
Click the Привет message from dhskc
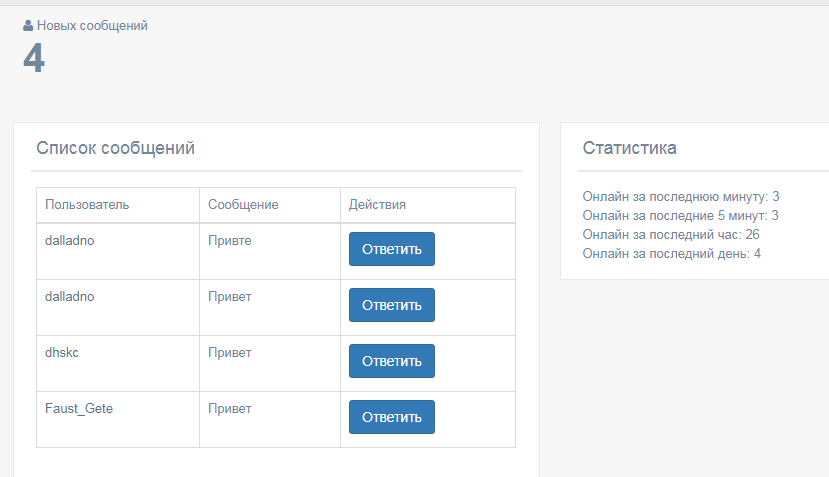pyautogui.click(x=230, y=353)
